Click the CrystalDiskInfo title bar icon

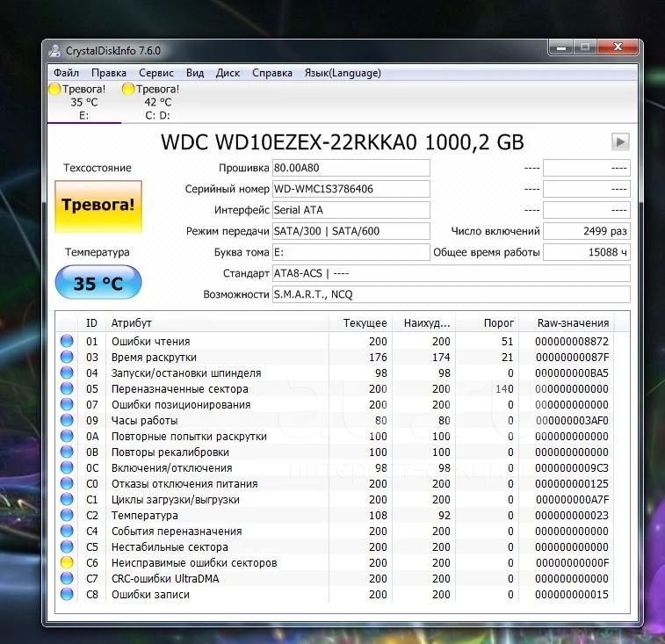click(x=54, y=50)
